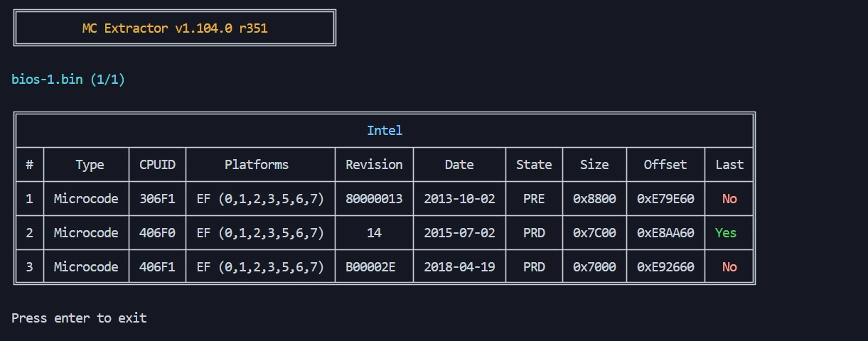Select CPUID value 406F1
Image resolution: width=868 pixels, height=341 pixels.
[157, 267]
